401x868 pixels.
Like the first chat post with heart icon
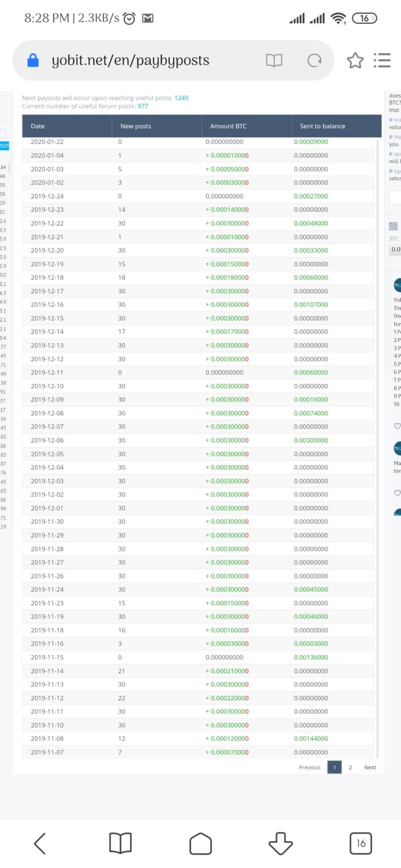(397, 426)
